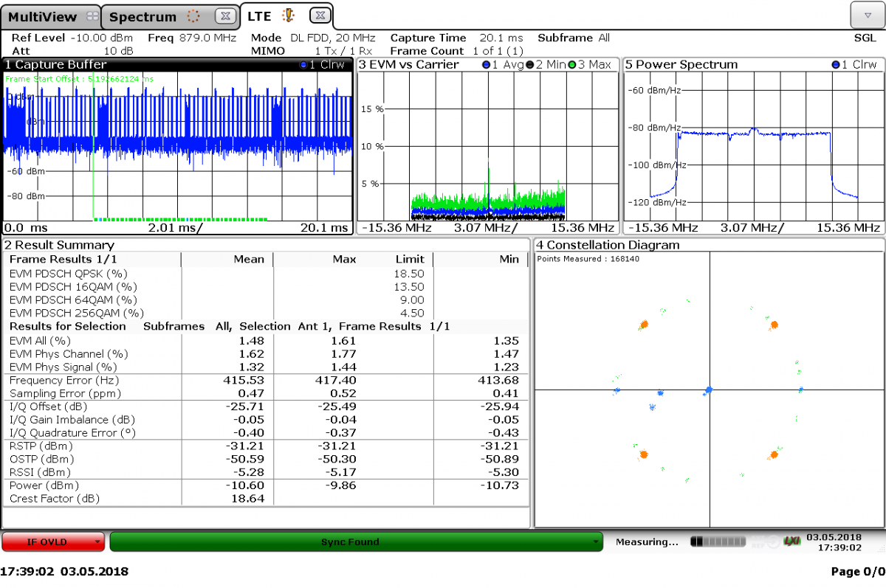The height and width of the screenshot is (588, 886).
Task: Click the IF OVLD red status button
Action: (x=53, y=542)
